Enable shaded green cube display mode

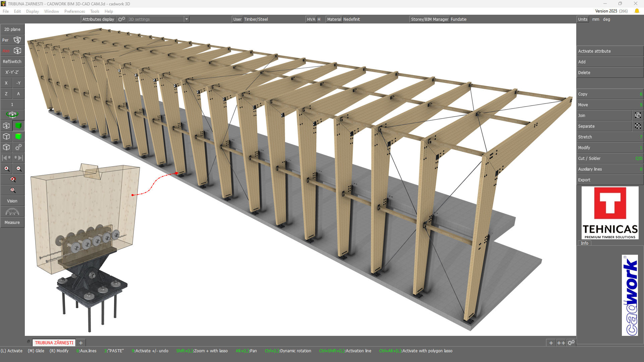click(18, 126)
